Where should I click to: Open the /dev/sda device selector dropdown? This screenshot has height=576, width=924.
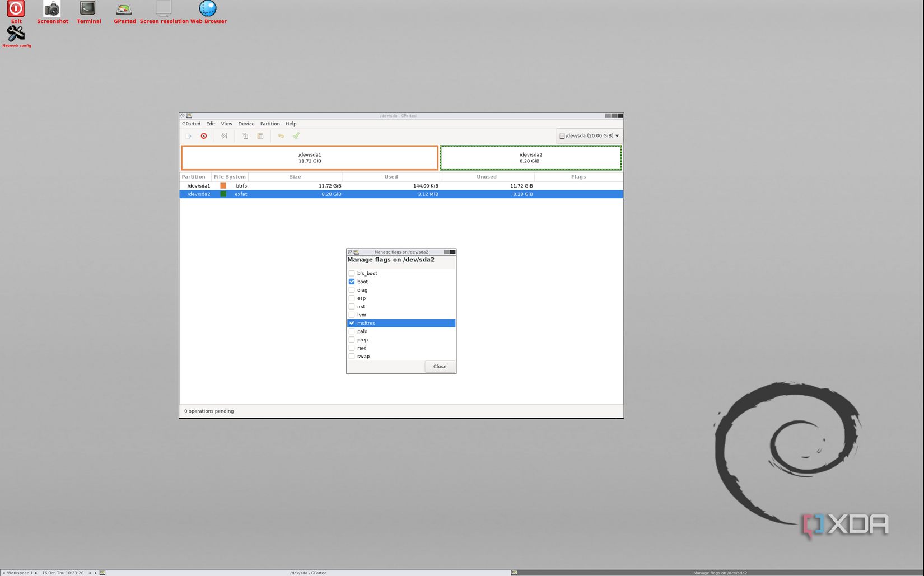pyautogui.click(x=589, y=135)
